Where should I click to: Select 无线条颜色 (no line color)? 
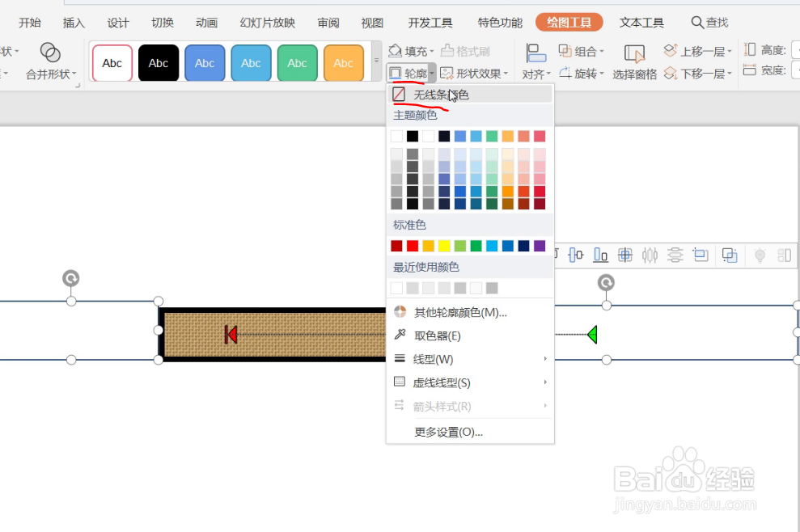coord(441,94)
